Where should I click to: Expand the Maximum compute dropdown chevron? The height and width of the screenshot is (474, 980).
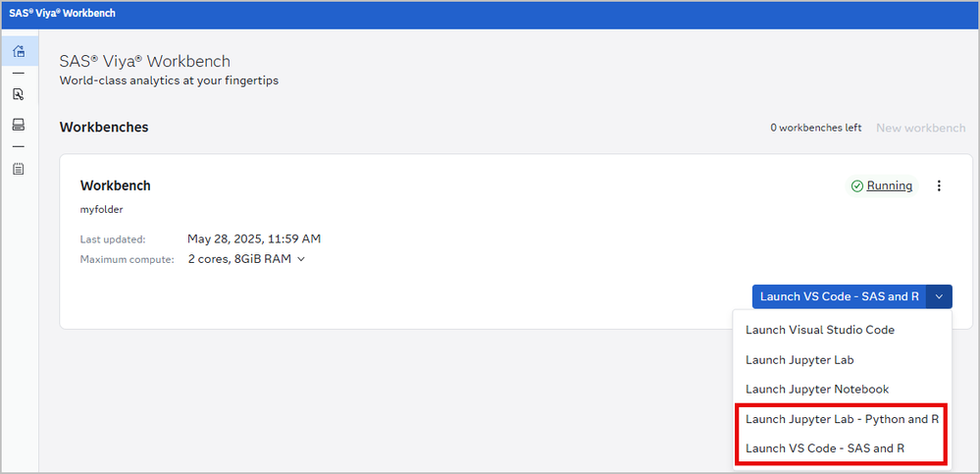click(x=301, y=259)
